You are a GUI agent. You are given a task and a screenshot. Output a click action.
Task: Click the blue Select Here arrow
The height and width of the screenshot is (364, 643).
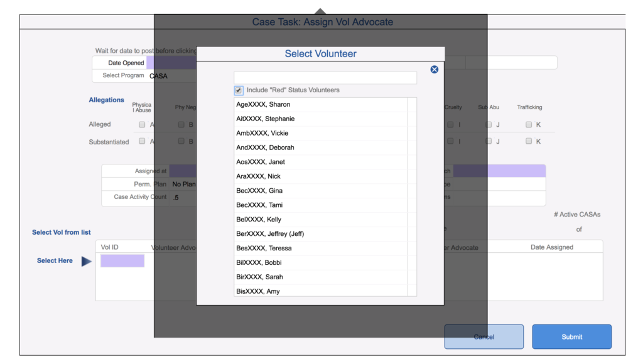tap(86, 261)
